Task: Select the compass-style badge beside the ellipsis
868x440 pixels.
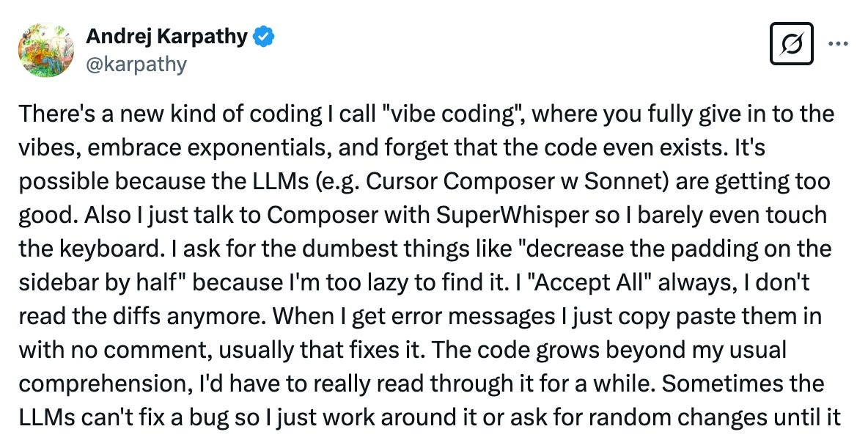Action: pos(793,44)
